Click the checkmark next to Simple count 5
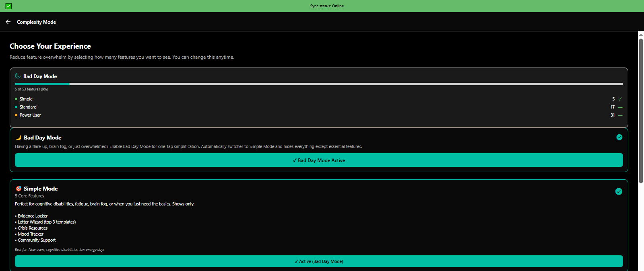This screenshot has height=271, width=644. click(620, 99)
